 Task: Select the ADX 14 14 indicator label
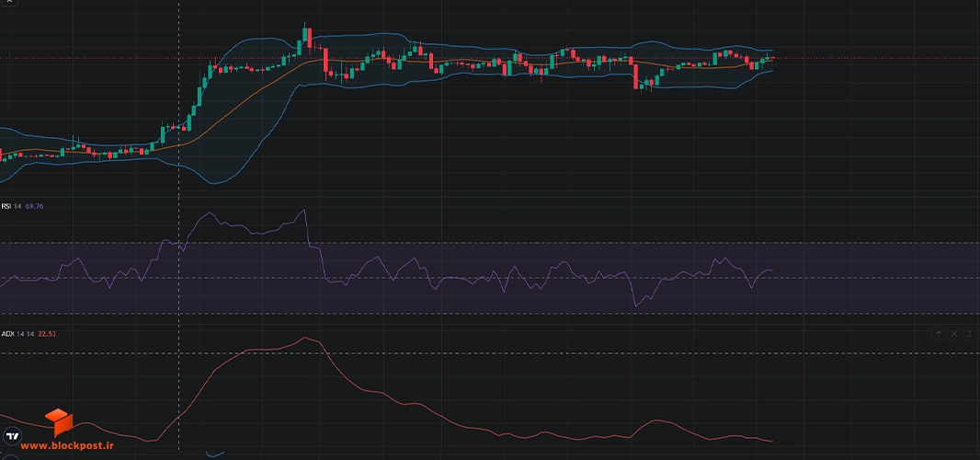click(x=17, y=334)
